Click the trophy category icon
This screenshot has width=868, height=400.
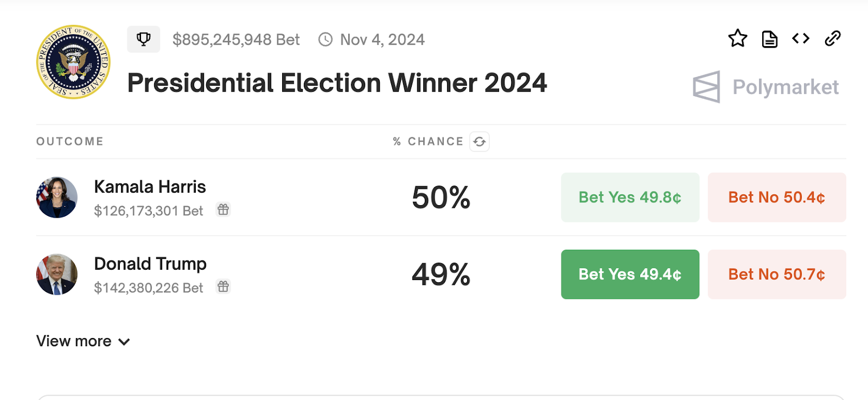[144, 39]
